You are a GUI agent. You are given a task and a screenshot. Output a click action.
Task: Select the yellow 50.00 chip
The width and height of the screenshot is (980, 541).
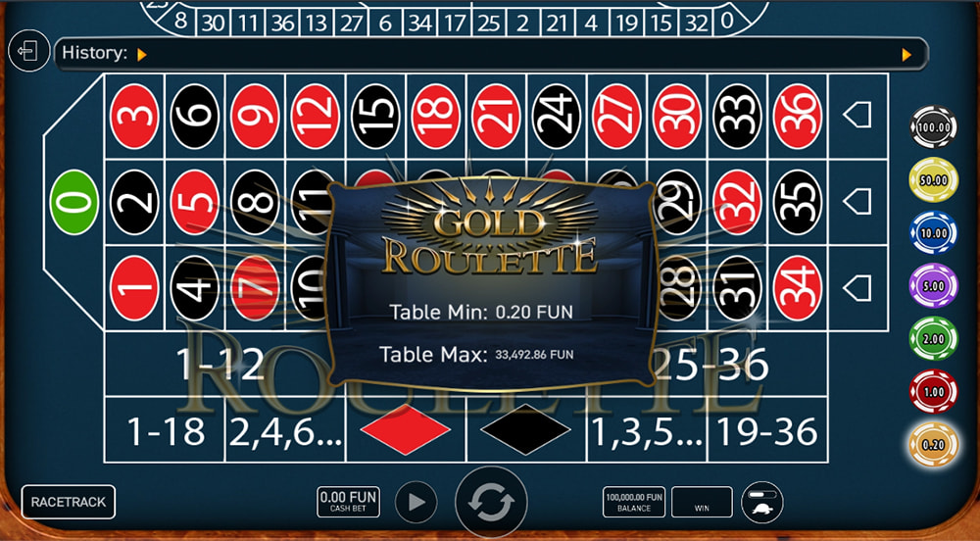(933, 180)
